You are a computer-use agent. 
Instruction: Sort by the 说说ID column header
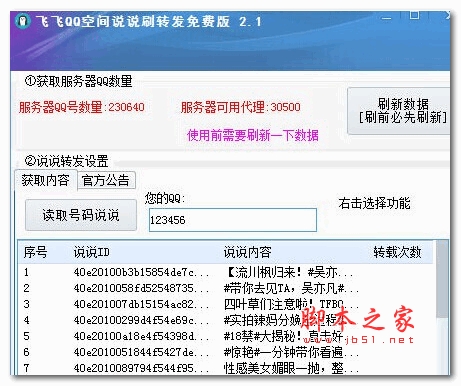(91, 252)
